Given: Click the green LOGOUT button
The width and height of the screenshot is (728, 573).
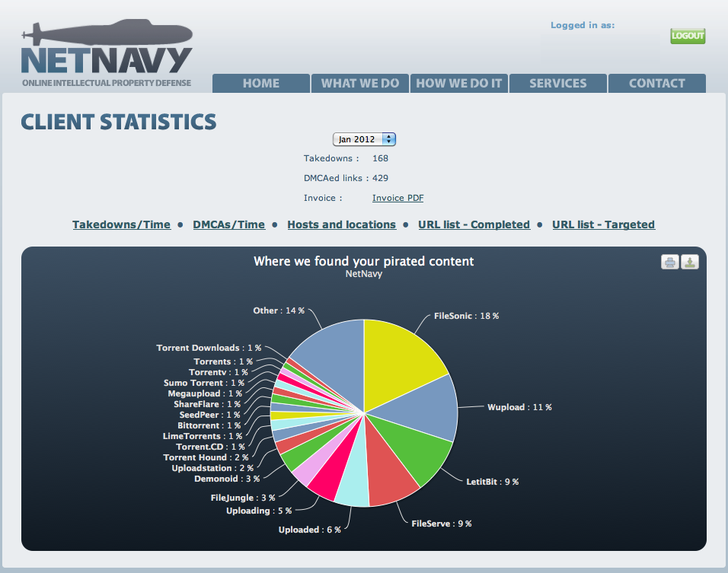Looking at the screenshot, I should 688,36.
